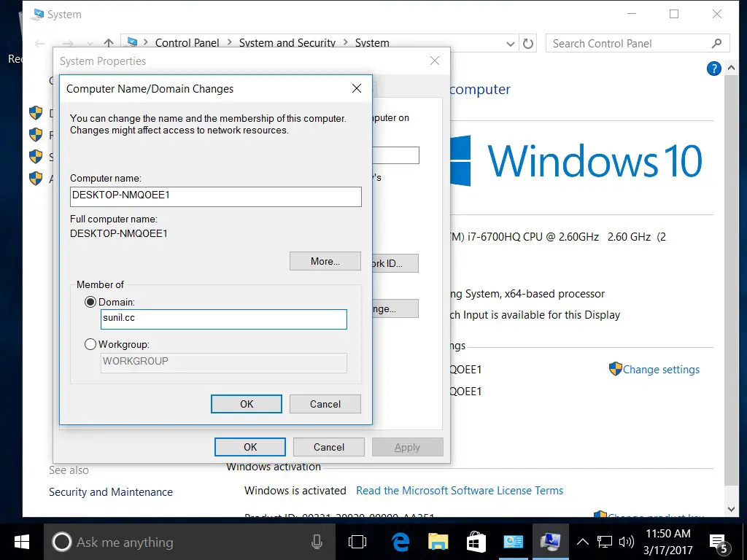Click the System window title bar icon
The height and width of the screenshot is (560, 747).
pos(36,15)
